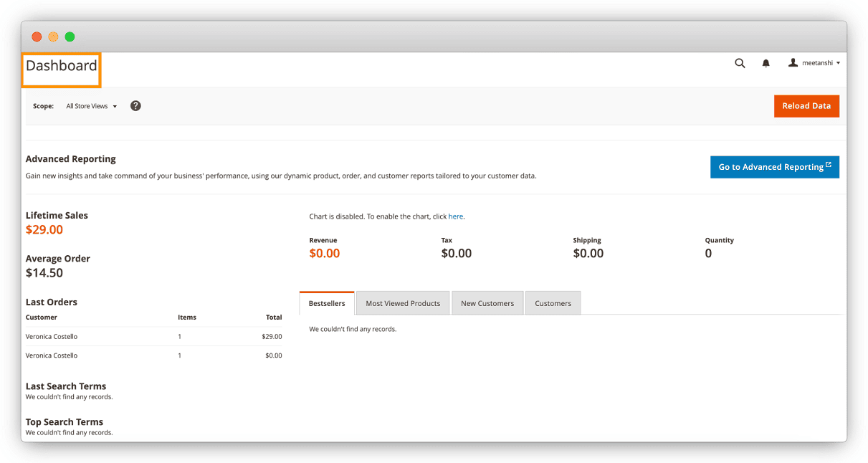Open the New Customers tab
Screen dimensions: 868x463
tap(487, 303)
